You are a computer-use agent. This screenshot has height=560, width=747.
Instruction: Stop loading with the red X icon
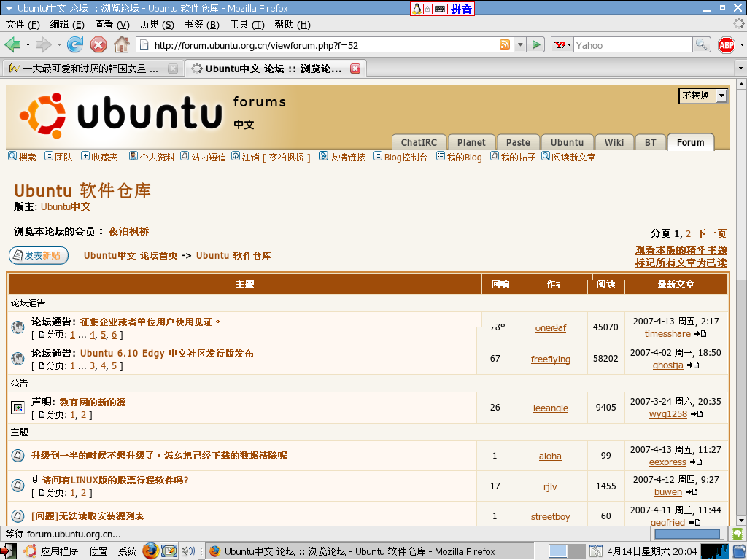[x=98, y=44]
